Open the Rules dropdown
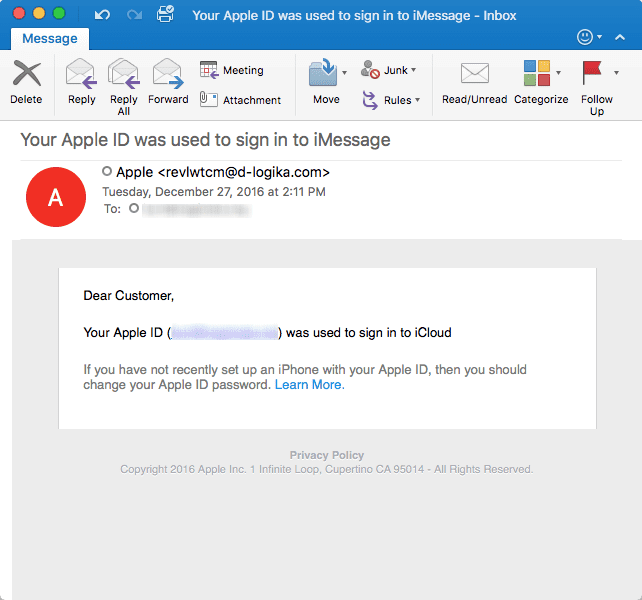Screen dimensions: 642x600 coord(417,100)
